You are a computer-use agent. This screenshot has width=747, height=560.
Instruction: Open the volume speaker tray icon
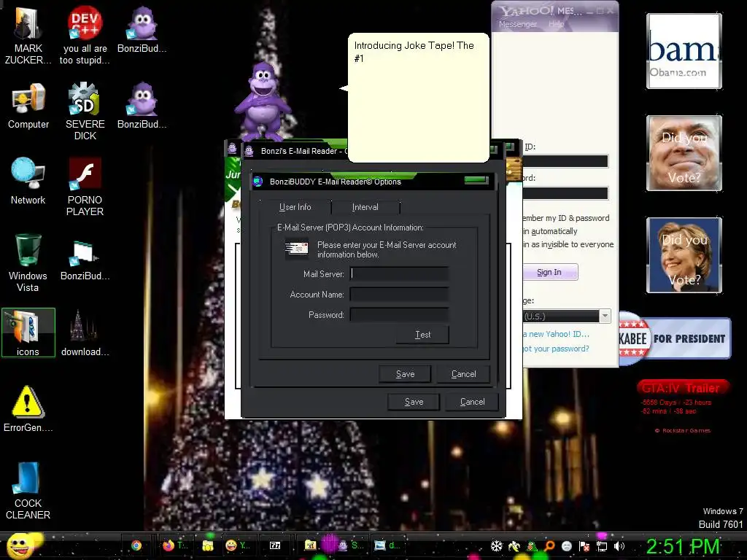619,546
